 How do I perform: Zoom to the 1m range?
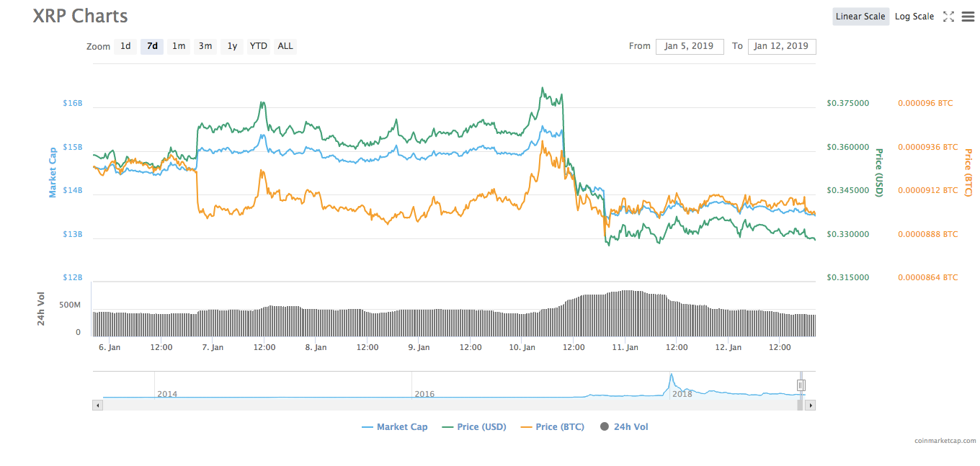pyautogui.click(x=178, y=46)
